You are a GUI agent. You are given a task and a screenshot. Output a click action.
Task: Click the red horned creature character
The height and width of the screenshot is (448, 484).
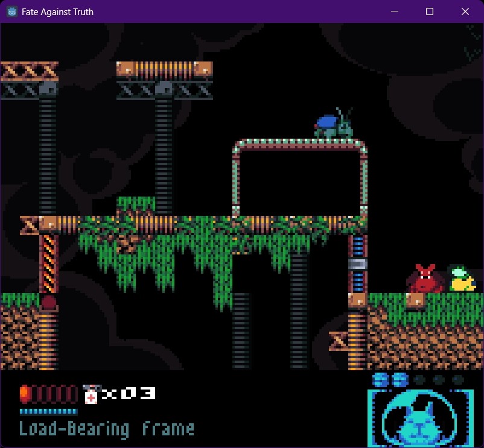pyautogui.click(x=425, y=279)
